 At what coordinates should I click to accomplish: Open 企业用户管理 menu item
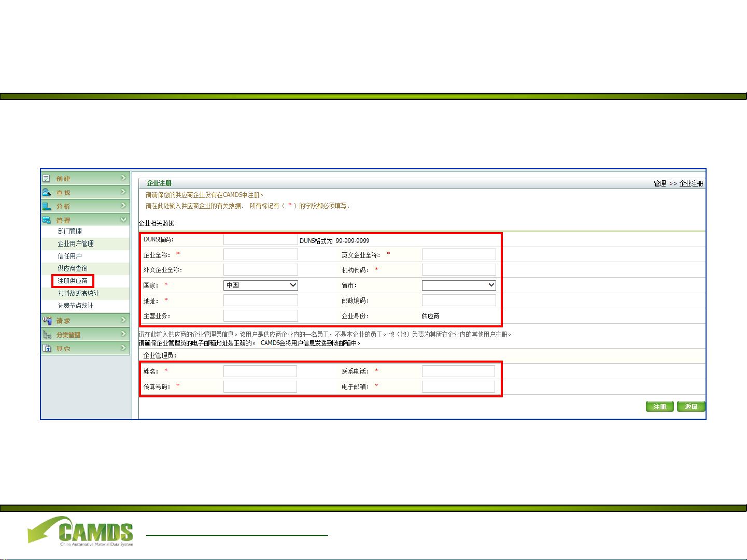76,243
